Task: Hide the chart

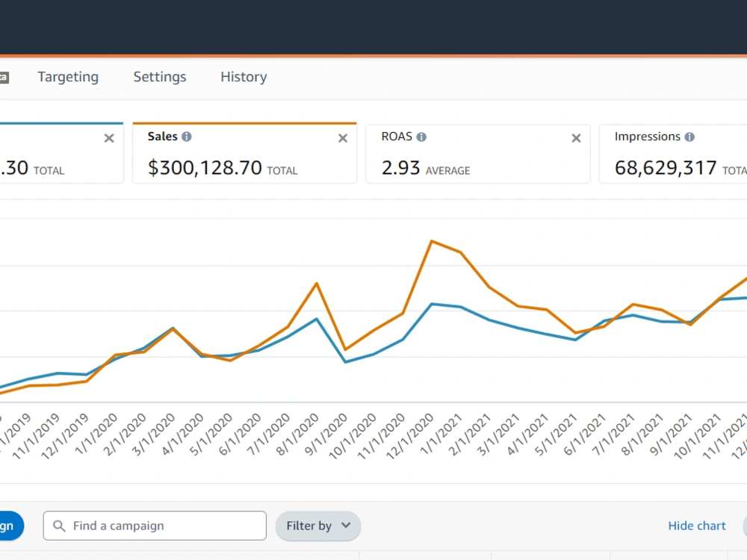Action: (x=696, y=526)
